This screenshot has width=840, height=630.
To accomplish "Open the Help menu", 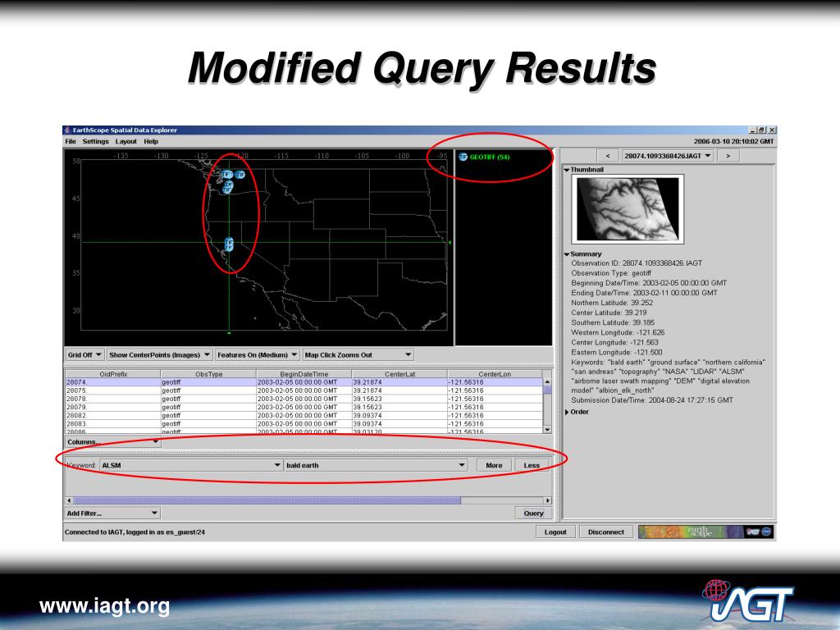I will 151,141.
